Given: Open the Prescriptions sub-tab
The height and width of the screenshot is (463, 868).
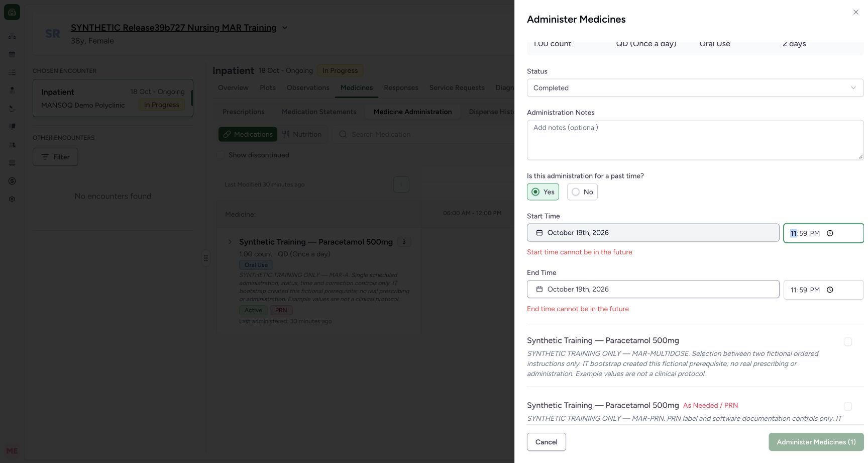Looking at the screenshot, I should pos(244,112).
